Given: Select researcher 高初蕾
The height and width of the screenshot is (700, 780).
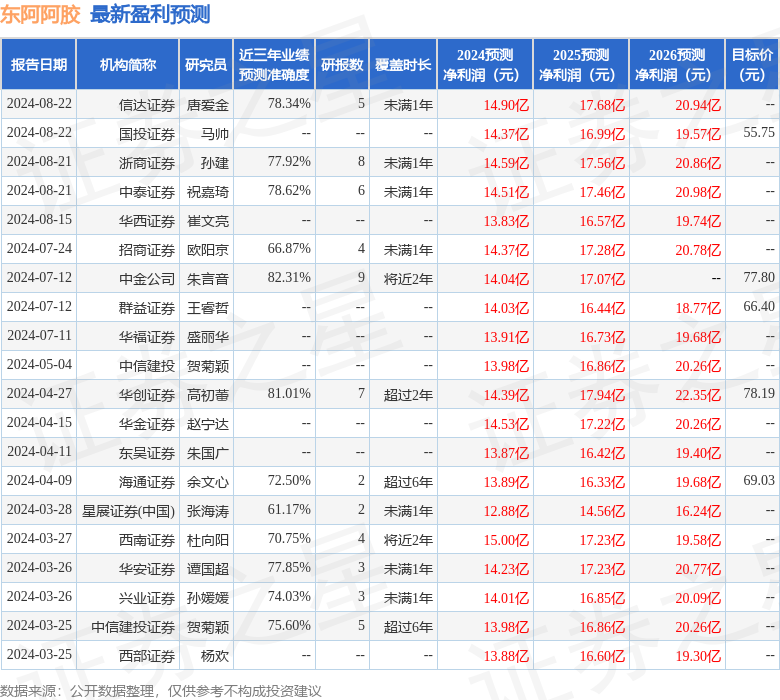Looking at the screenshot, I should [208, 395].
